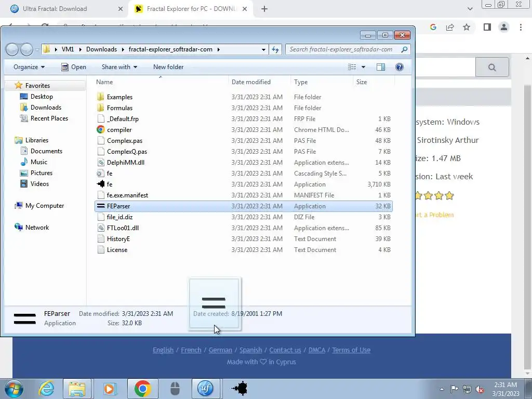Select the Examples folder icon

click(100, 97)
